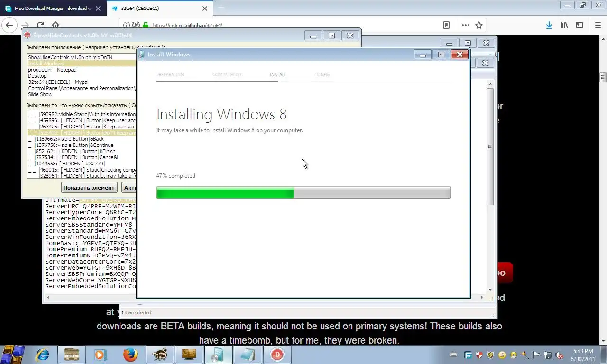607x364 pixels.
Task: Click the green padlock security icon
Action: point(145,25)
